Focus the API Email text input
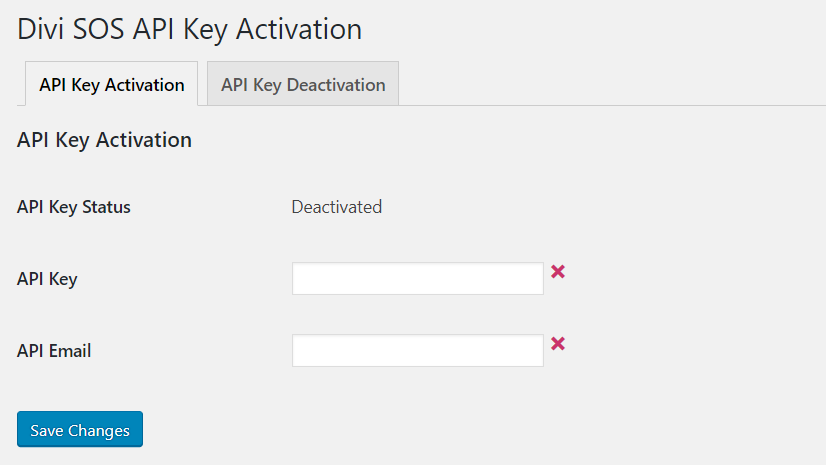Image resolution: width=826 pixels, height=465 pixels. pyautogui.click(x=417, y=351)
